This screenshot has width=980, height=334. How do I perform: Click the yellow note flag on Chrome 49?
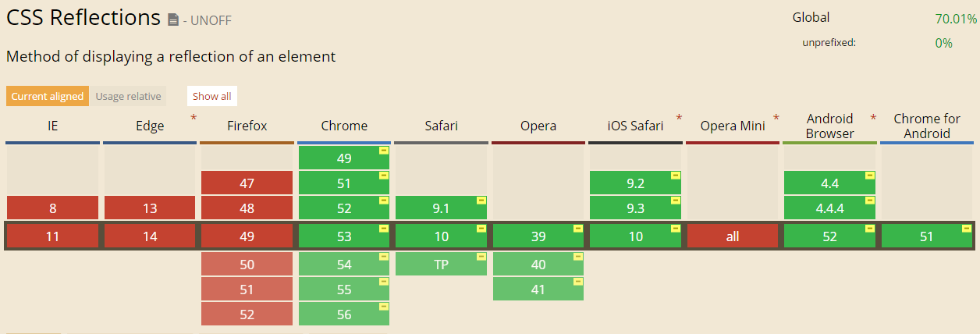(x=383, y=151)
